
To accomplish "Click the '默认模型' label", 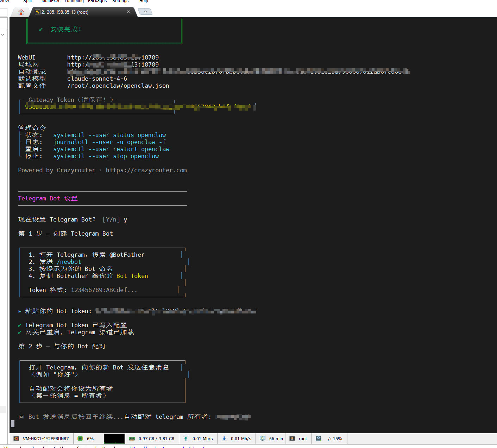I will click(x=32, y=79).
